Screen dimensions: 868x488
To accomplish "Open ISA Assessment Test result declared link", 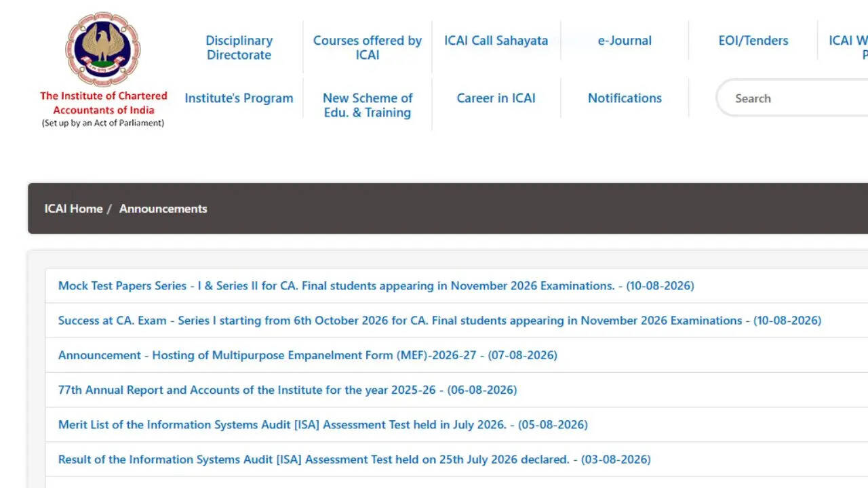I will pyautogui.click(x=355, y=460).
